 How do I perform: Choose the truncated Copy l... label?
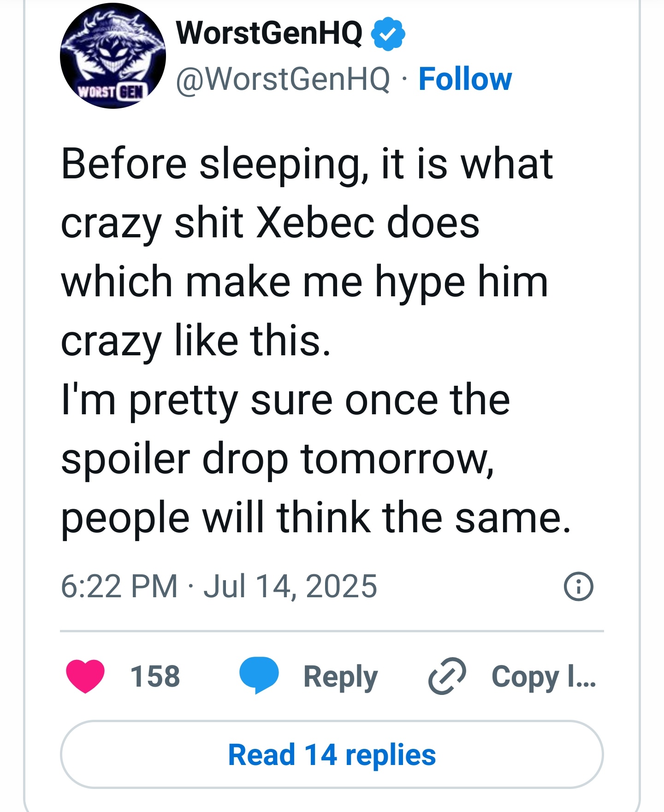coord(544,677)
